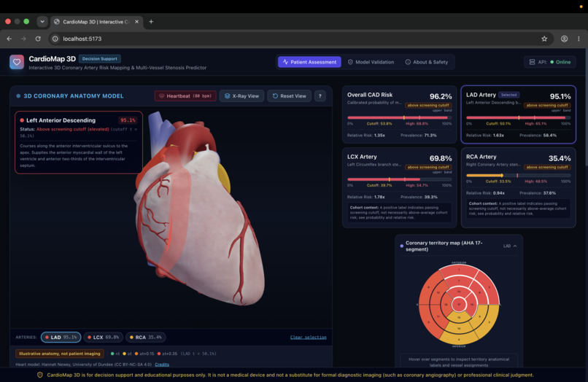
Task: Open the 3D model help question mark
Action: pyautogui.click(x=320, y=96)
